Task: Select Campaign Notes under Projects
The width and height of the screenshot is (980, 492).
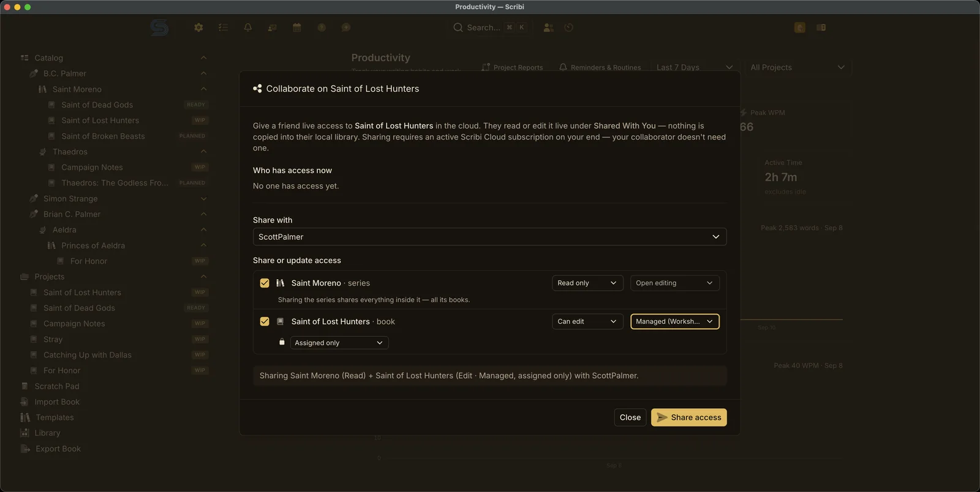Action: (74, 324)
